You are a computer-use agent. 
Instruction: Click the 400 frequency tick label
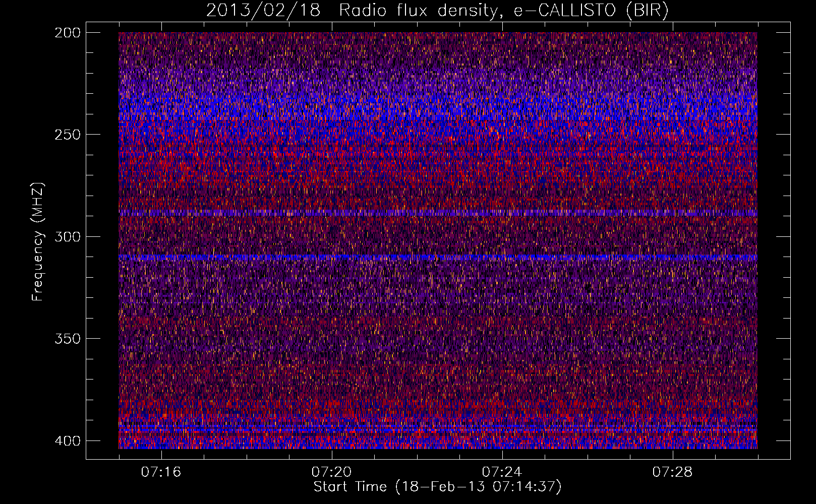pos(67,440)
